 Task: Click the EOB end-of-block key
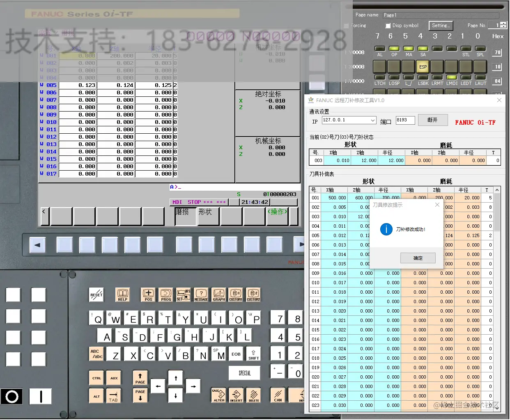pos(236,354)
